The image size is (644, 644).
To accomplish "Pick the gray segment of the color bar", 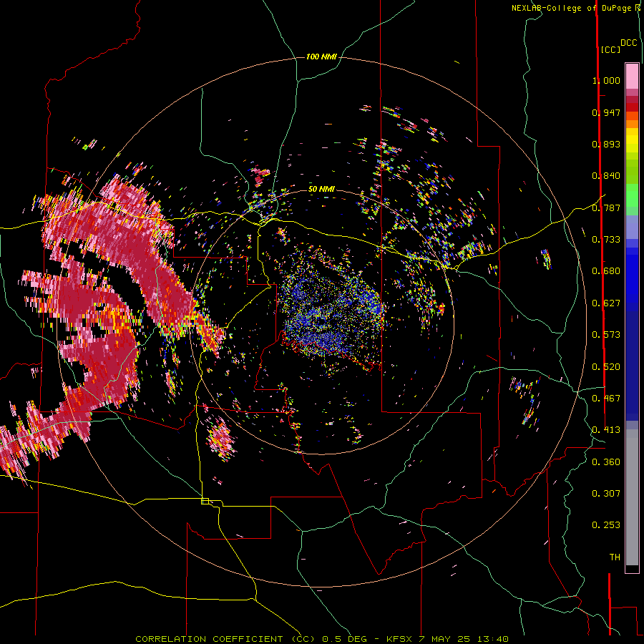I will pos(632,497).
